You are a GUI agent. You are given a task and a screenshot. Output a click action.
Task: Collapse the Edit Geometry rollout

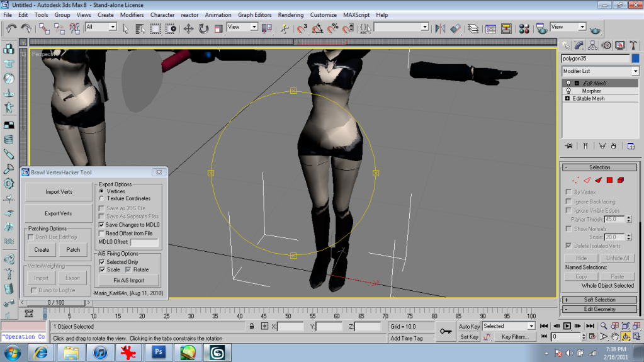pyautogui.click(x=599, y=309)
